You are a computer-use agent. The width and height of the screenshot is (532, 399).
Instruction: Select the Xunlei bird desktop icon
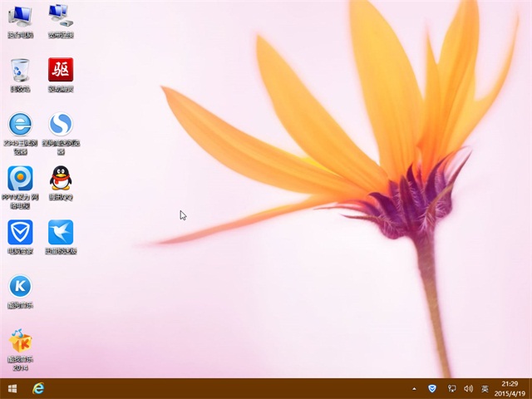(x=60, y=232)
